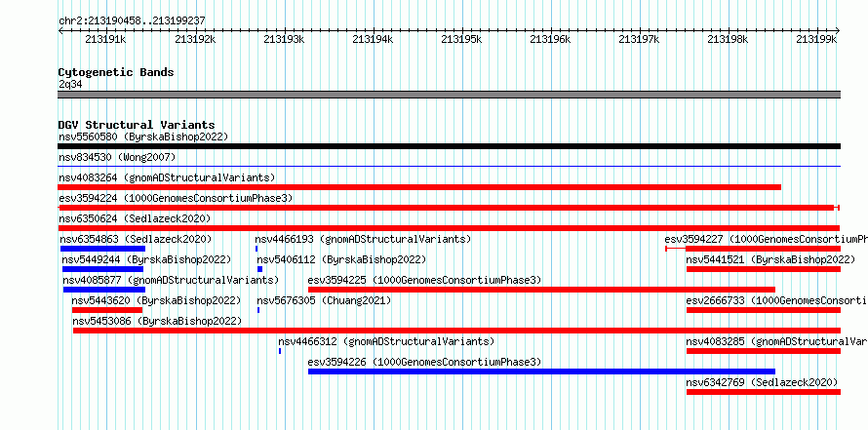This screenshot has height=430, width=868.
Task: Select nsv4466312 (gnomADStructuralVariants) label
Action: [386, 341]
